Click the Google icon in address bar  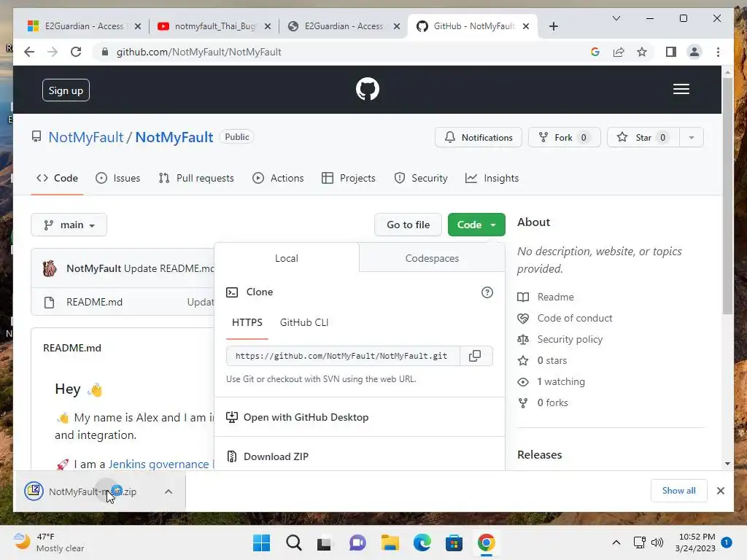click(x=595, y=52)
